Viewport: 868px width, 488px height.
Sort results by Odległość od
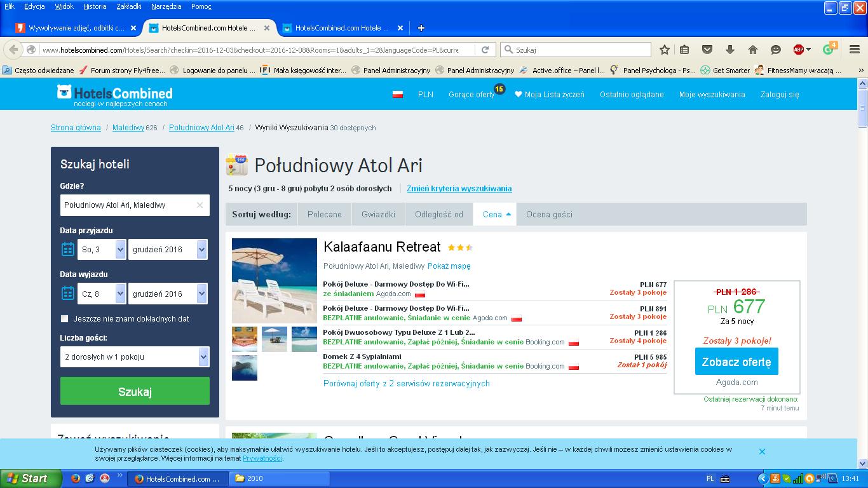pyautogui.click(x=439, y=214)
